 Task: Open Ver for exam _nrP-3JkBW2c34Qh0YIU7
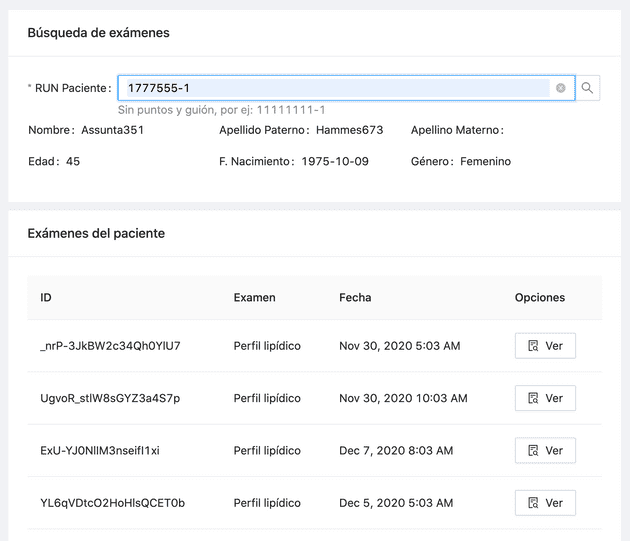pyautogui.click(x=545, y=346)
